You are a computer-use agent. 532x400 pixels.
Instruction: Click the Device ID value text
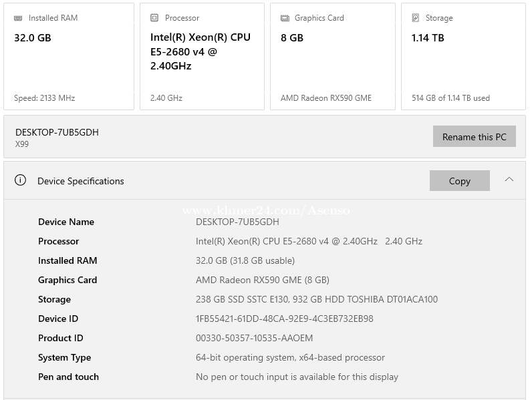click(x=284, y=319)
